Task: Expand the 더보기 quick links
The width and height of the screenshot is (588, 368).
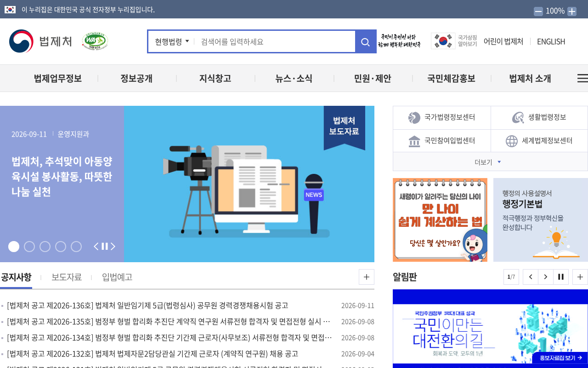Action: tap(490, 162)
